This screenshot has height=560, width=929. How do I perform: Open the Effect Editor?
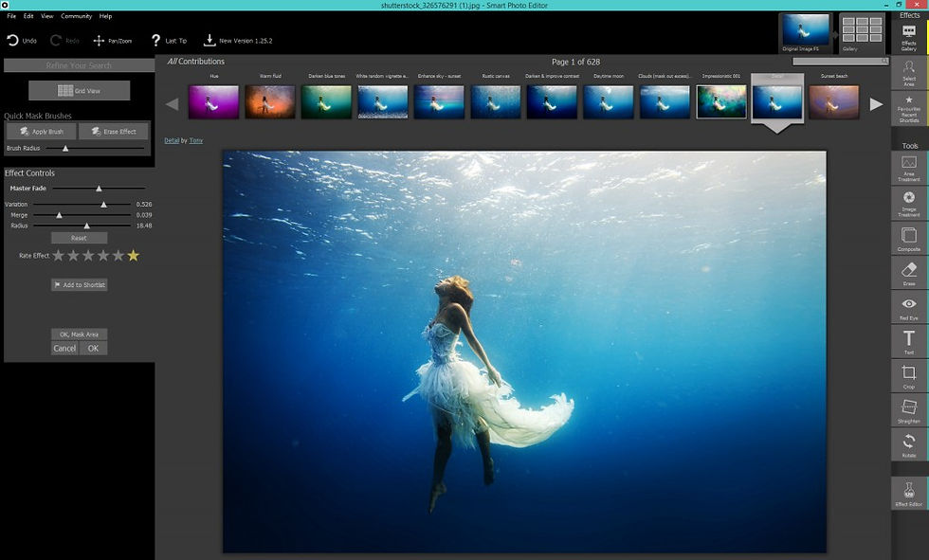pyautogui.click(x=909, y=493)
